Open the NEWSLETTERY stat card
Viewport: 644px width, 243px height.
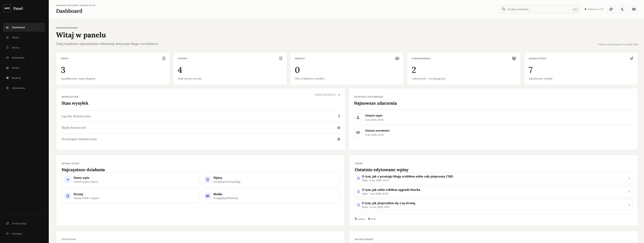(x=581, y=68)
